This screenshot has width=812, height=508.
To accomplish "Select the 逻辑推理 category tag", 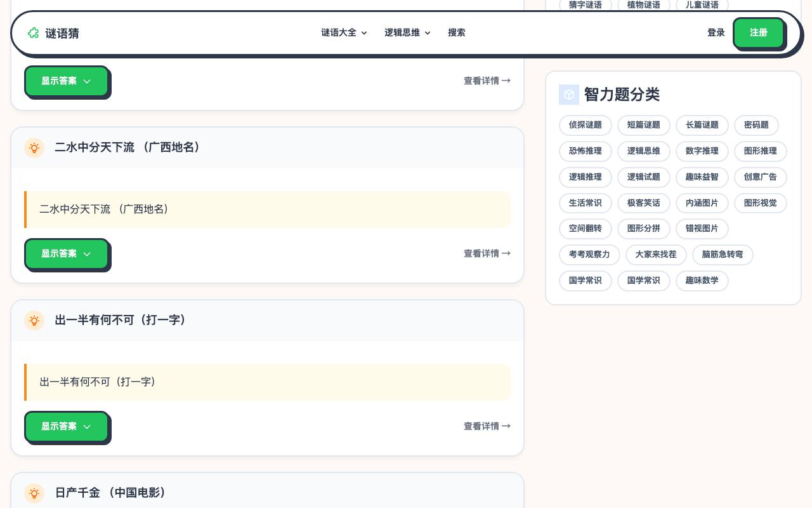I will point(586,177).
